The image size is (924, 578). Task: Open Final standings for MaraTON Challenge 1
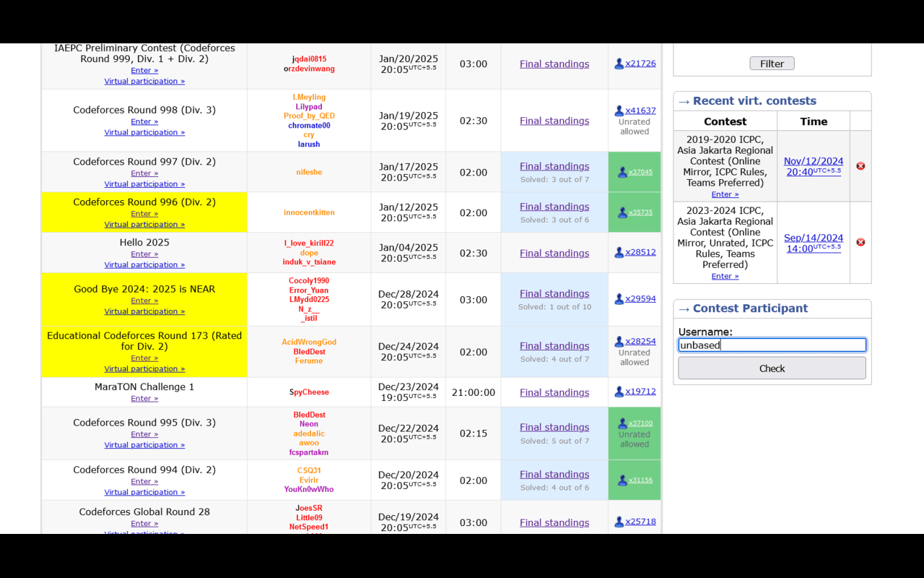554,392
